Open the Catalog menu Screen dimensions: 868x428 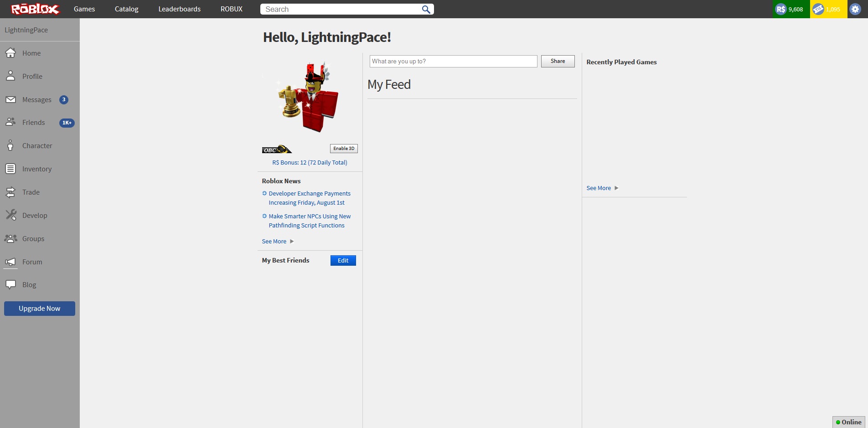[x=126, y=9]
